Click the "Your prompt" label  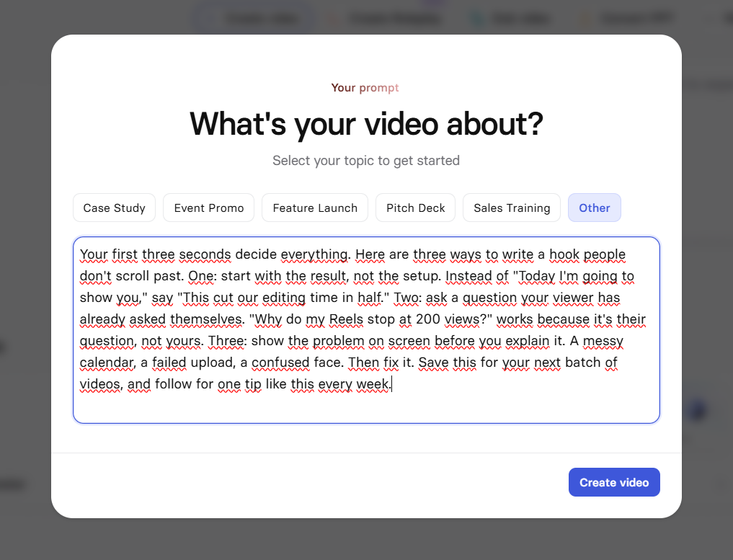tap(365, 88)
